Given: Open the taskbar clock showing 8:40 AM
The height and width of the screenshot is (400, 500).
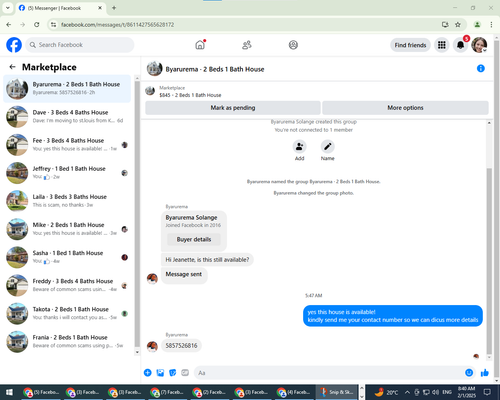Looking at the screenshot, I should coord(466,392).
